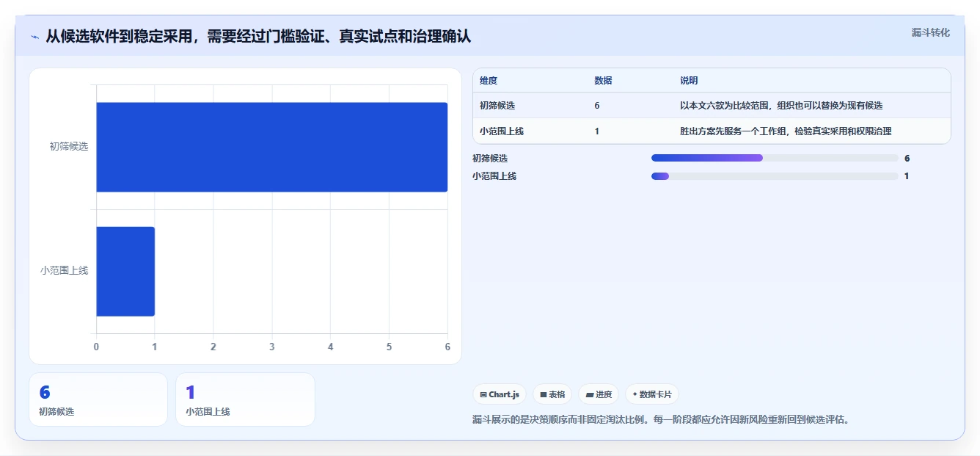This screenshot has height=456, width=980.
Task: Click the 进度 tag chip
Action: pos(599,394)
